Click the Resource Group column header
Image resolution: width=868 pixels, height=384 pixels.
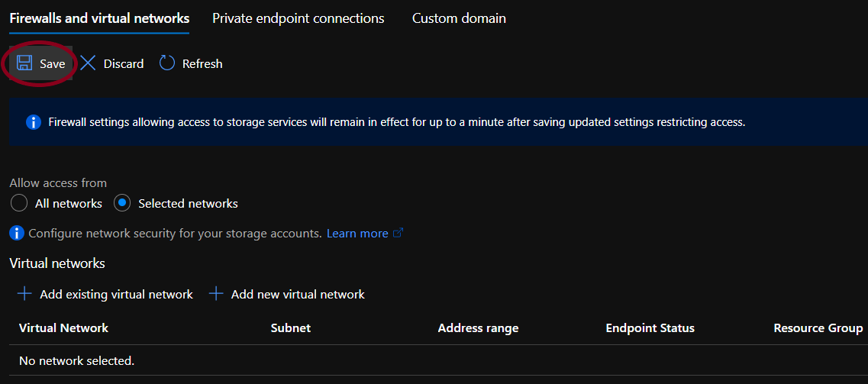coord(818,328)
